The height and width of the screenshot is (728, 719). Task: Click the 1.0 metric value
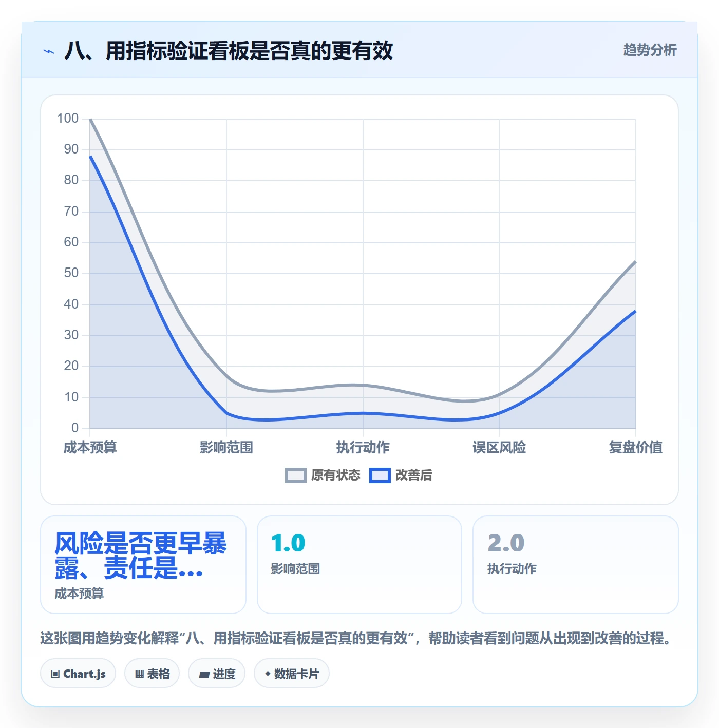[288, 543]
